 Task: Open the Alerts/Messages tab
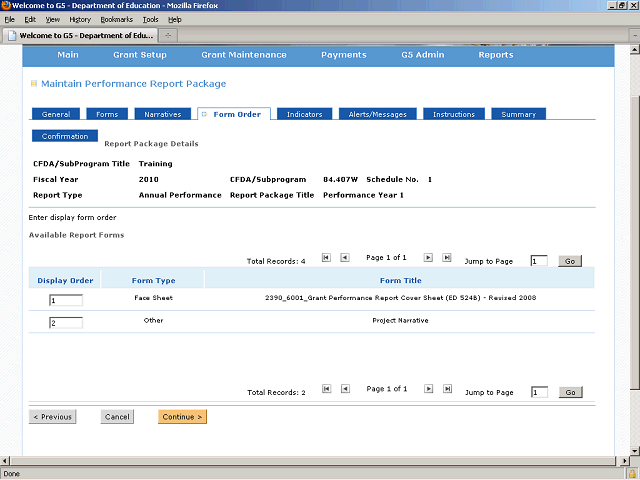pos(377,114)
